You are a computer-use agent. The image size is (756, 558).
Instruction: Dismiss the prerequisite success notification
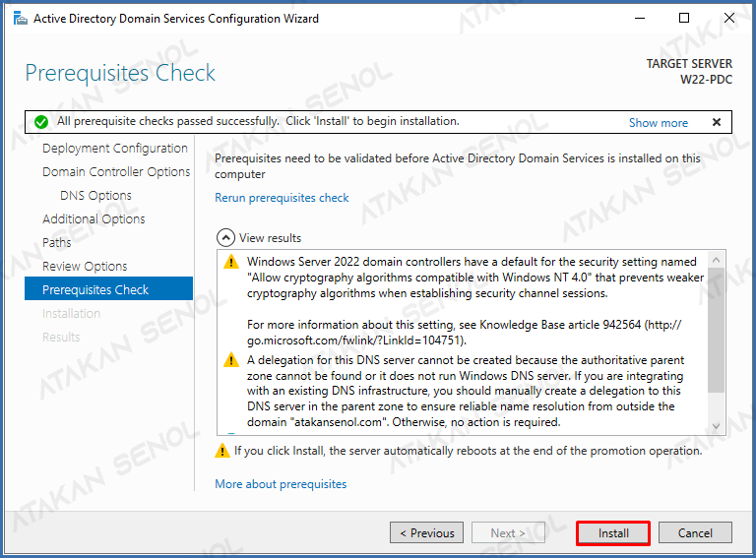coord(717,122)
